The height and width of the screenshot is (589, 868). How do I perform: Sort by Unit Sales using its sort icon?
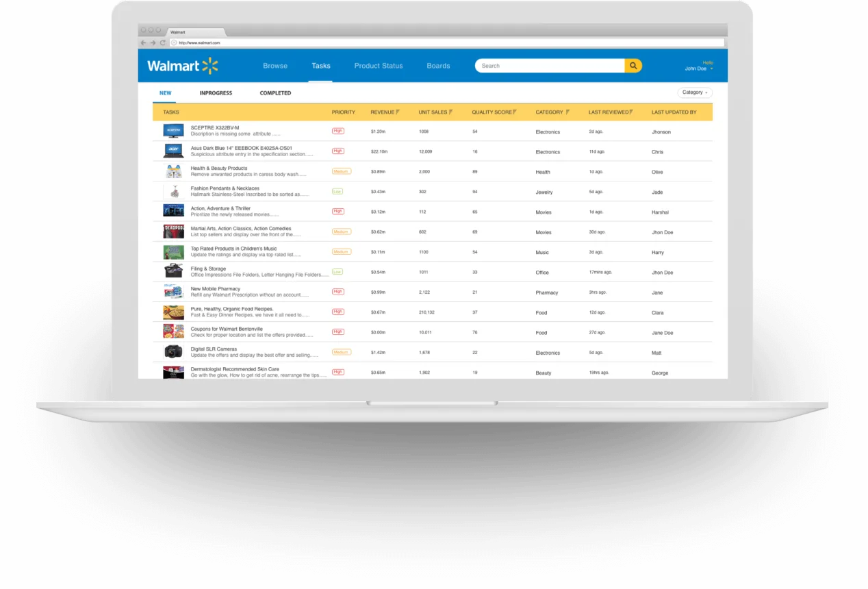click(450, 112)
